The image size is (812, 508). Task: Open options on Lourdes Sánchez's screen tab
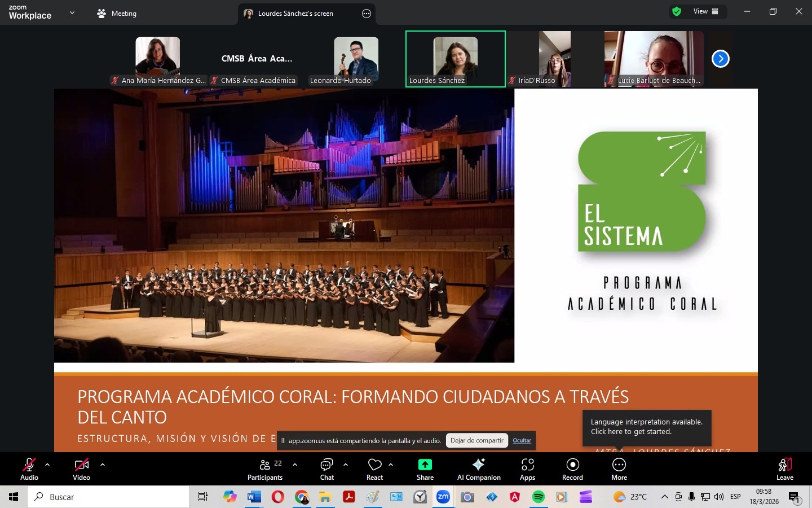[x=367, y=14]
